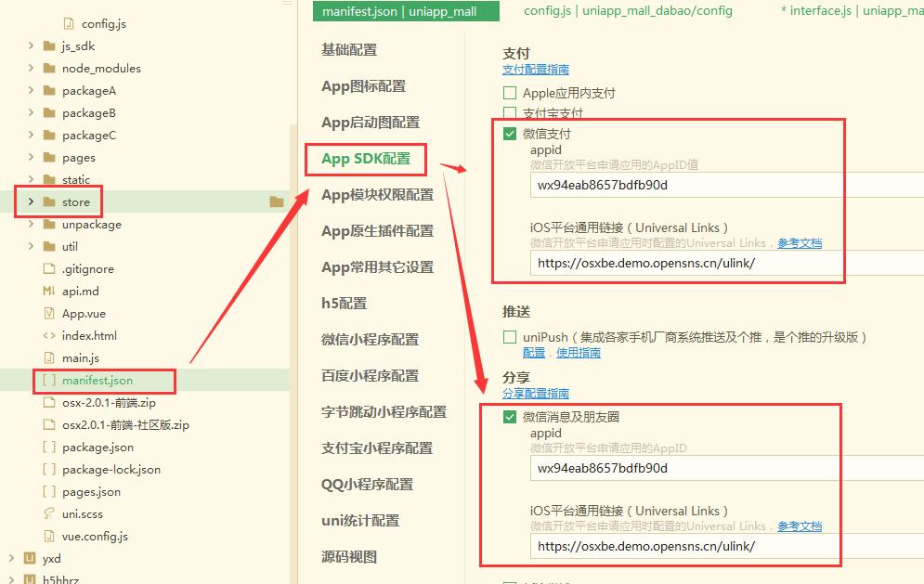Click the .gitignore file icon
The height and width of the screenshot is (584, 924).
point(49,268)
